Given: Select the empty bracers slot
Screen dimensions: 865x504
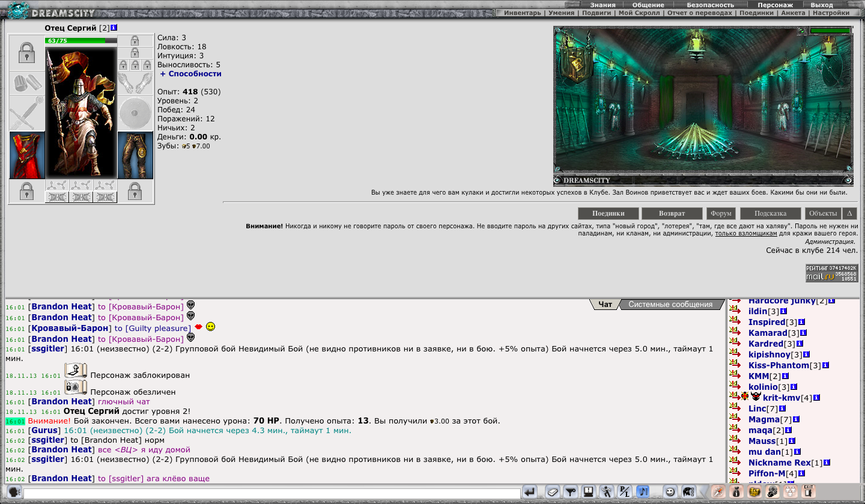Looking at the screenshot, I should tap(26, 83).
